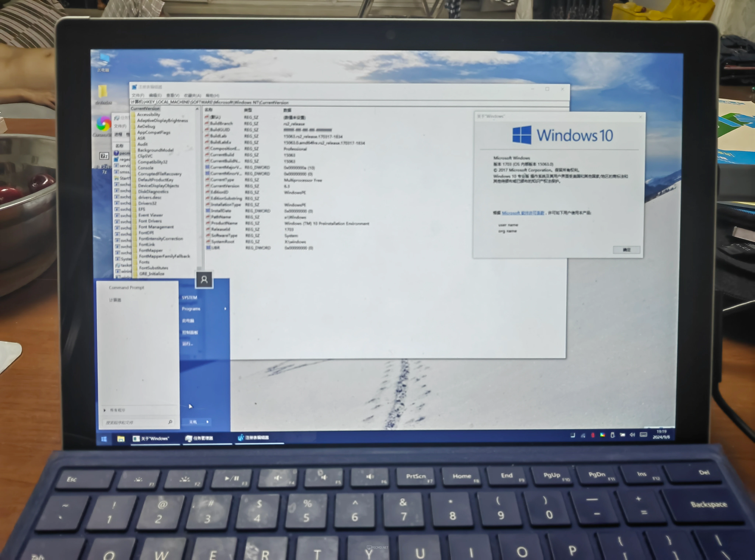Switch to the 进程 tab in Task Manager
This screenshot has width=755, height=560.
[x=118, y=135]
